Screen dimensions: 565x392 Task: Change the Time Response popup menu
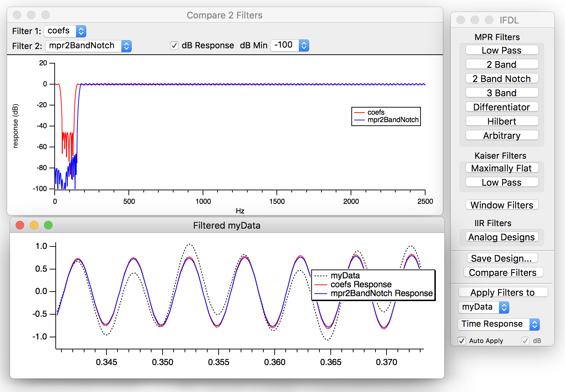(498, 324)
